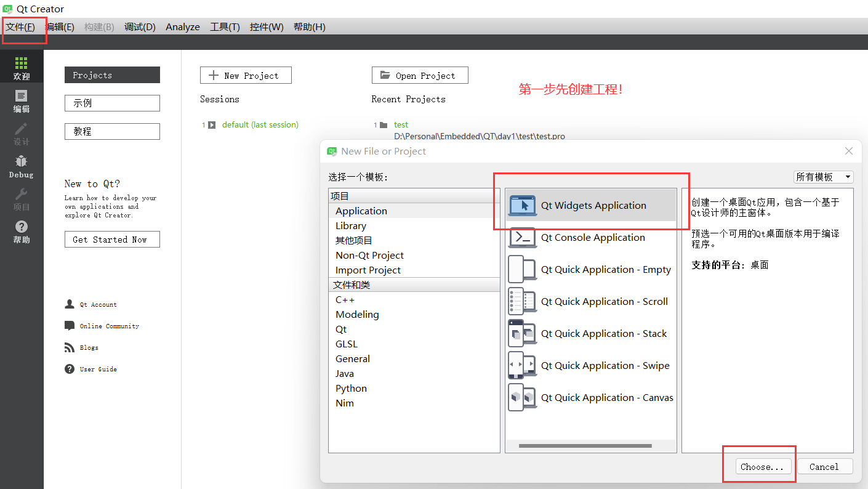Image resolution: width=868 pixels, height=489 pixels.
Task: Open the User Guide link
Action: [98, 370]
